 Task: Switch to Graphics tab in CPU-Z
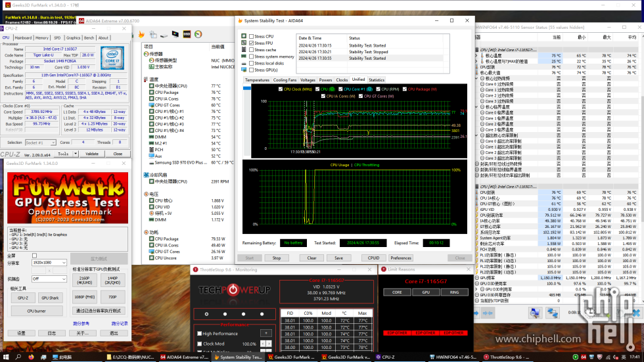73,37
